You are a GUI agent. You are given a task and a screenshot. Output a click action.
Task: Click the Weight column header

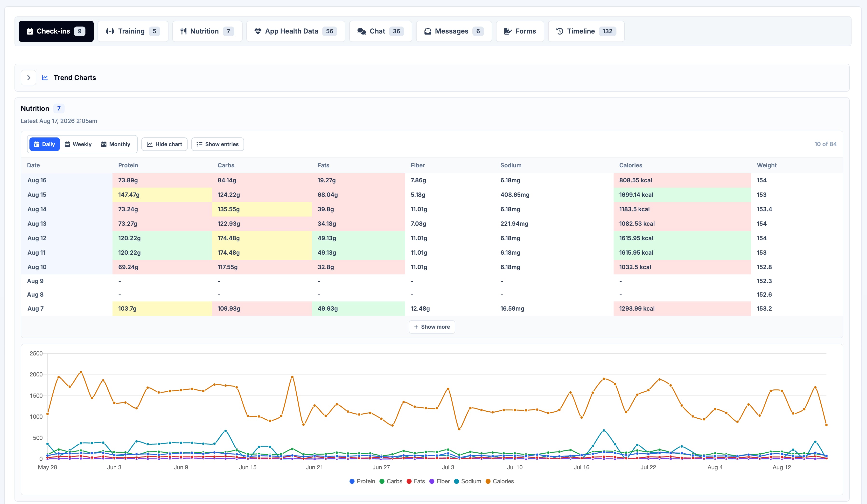767,165
